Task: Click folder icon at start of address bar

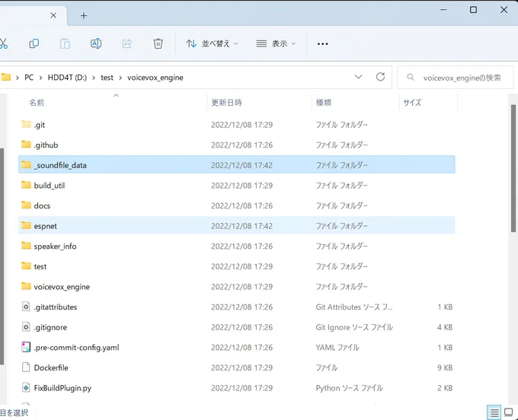Action: tap(6, 77)
